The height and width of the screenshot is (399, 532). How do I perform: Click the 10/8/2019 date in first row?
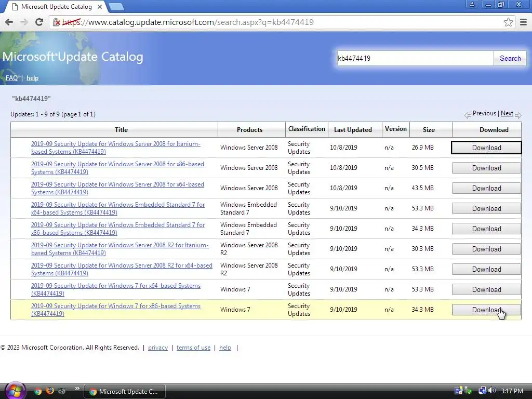(343, 148)
